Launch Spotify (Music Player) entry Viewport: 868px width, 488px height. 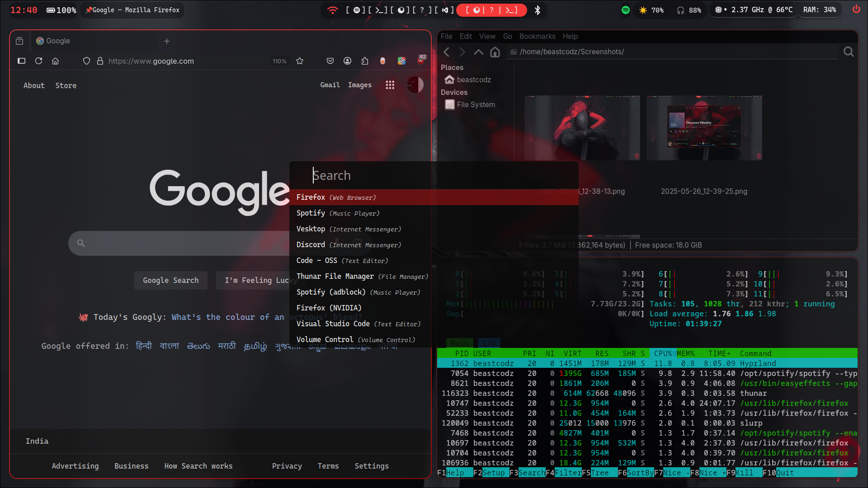[434, 213]
